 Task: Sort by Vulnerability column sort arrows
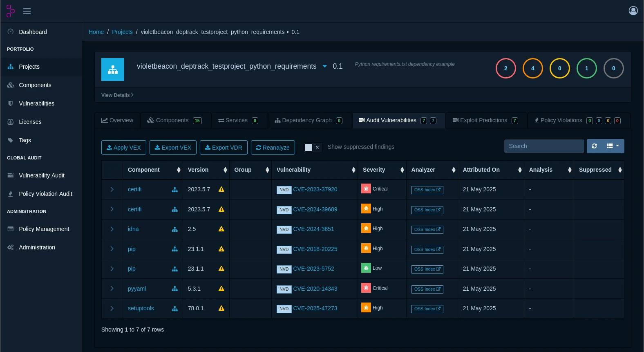point(353,170)
